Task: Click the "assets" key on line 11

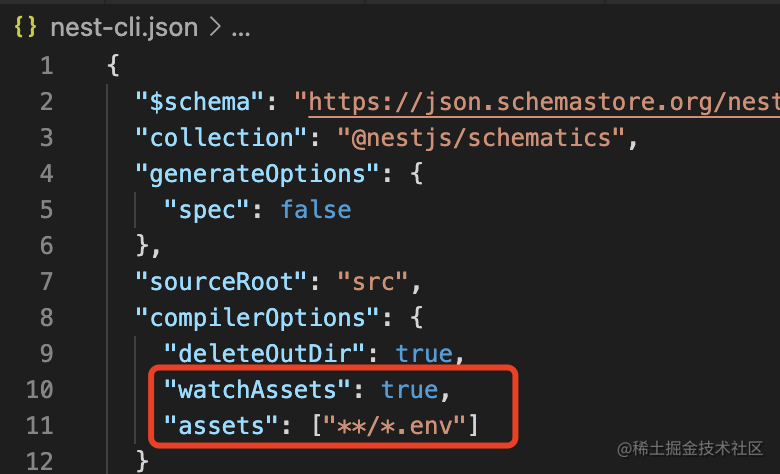Action: 212,424
